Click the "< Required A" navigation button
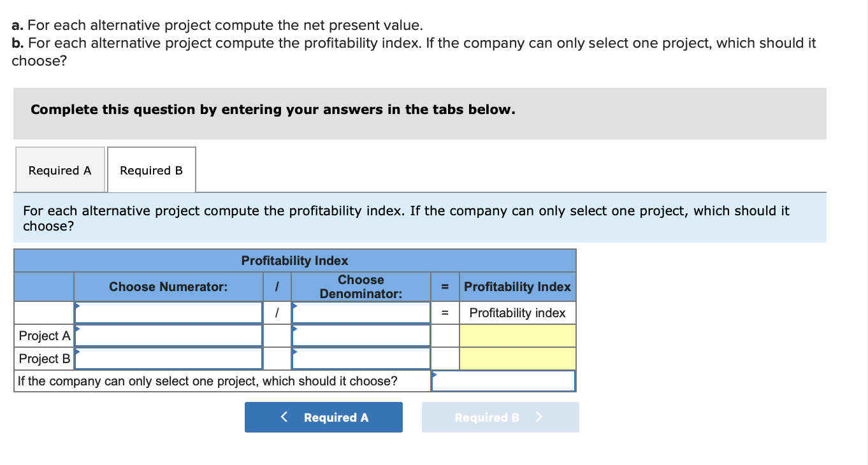 (324, 417)
